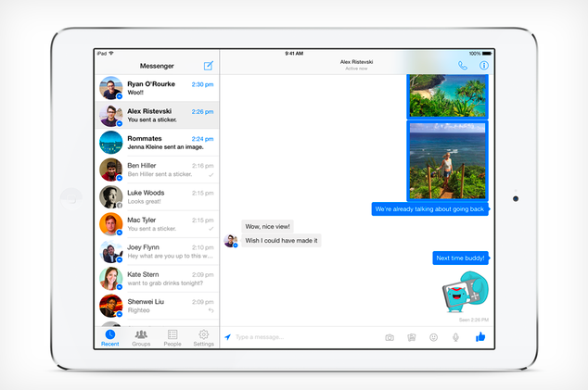The width and height of the screenshot is (588, 390).
Task: Tap the compose new message icon
Action: pyautogui.click(x=209, y=66)
